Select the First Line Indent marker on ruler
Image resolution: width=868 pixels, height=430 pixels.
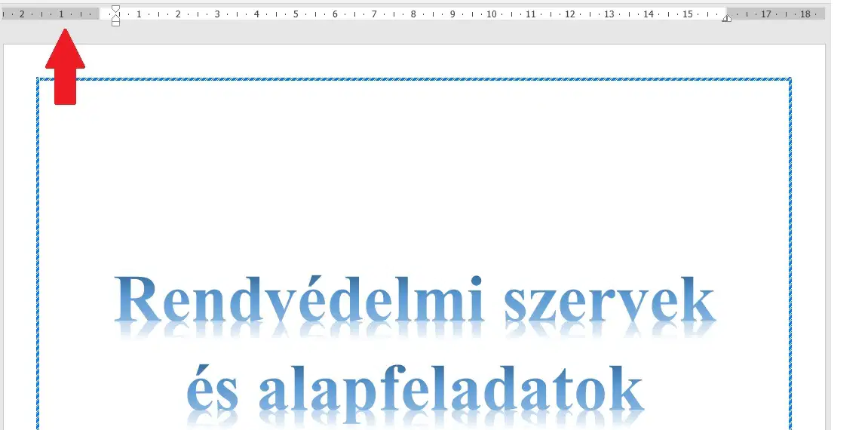coord(115,9)
